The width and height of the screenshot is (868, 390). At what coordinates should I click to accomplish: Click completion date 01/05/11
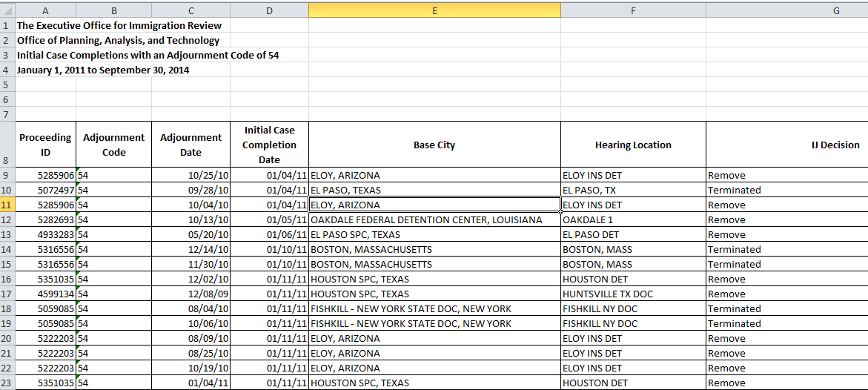(269, 220)
